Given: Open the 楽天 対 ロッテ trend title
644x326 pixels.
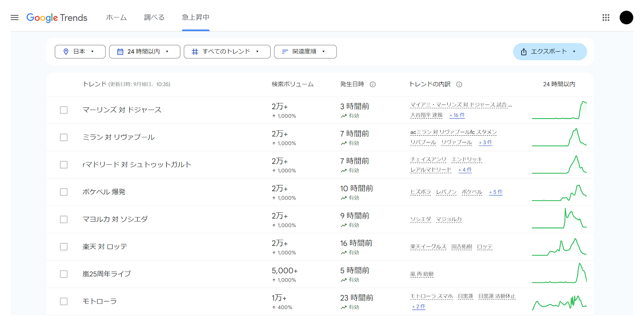Looking at the screenshot, I should click(x=105, y=247).
